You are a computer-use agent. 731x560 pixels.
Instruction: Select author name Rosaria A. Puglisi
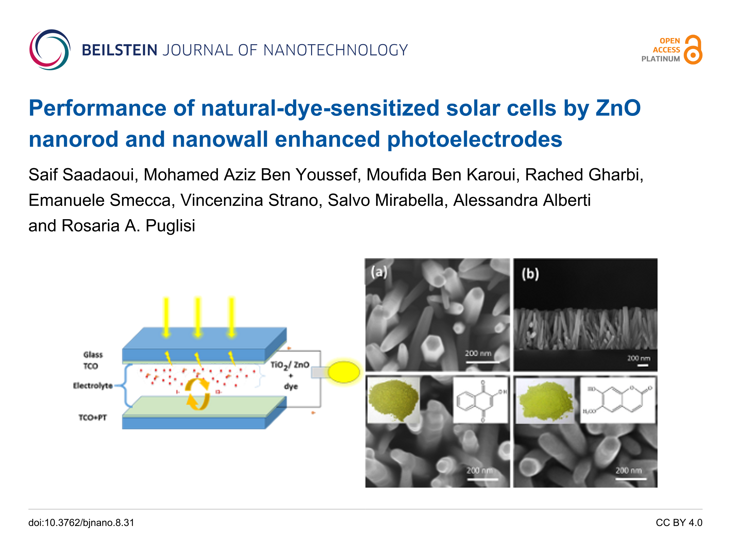point(129,226)
